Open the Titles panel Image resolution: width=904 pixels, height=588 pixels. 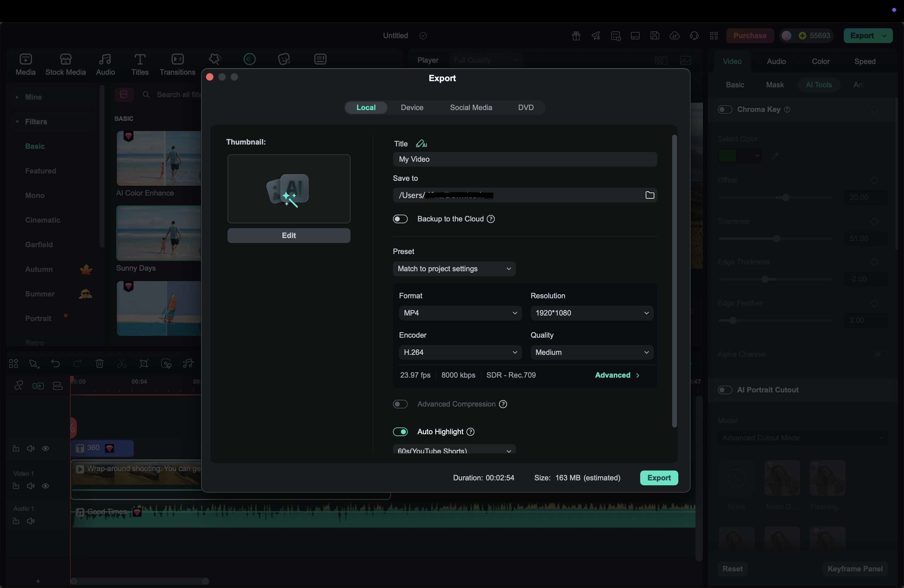pos(140,65)
